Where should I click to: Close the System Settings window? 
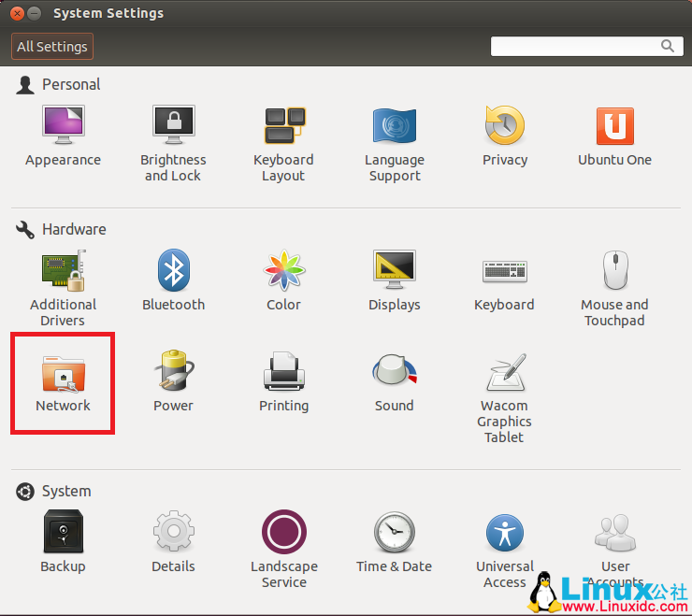[x=17, y=14]
